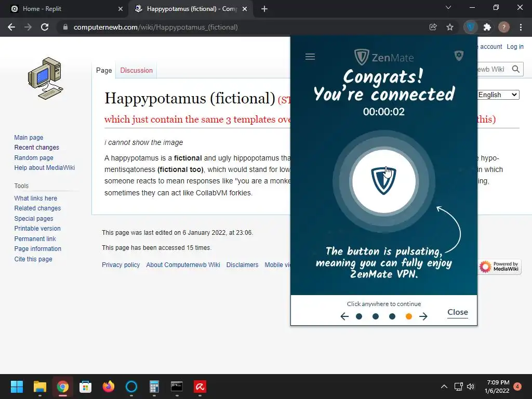532x399 pixels.
Task: Select fourth orange tutorial page dot
Action: (x=409, y=316)
